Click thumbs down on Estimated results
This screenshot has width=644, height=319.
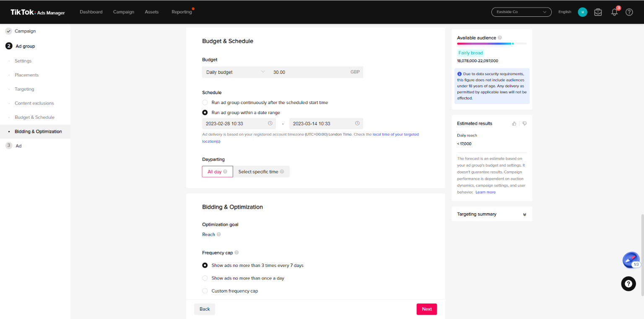pyautogui.click(x=525, y=123)
